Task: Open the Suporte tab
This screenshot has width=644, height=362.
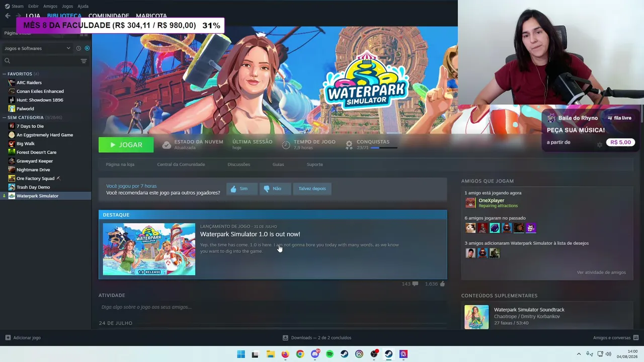Action: pos(315,164)
